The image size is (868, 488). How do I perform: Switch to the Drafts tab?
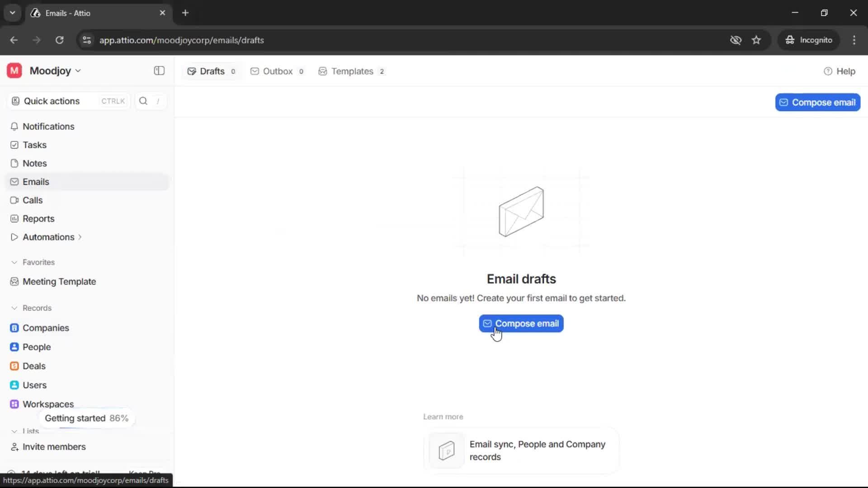(x=211, y=71)
